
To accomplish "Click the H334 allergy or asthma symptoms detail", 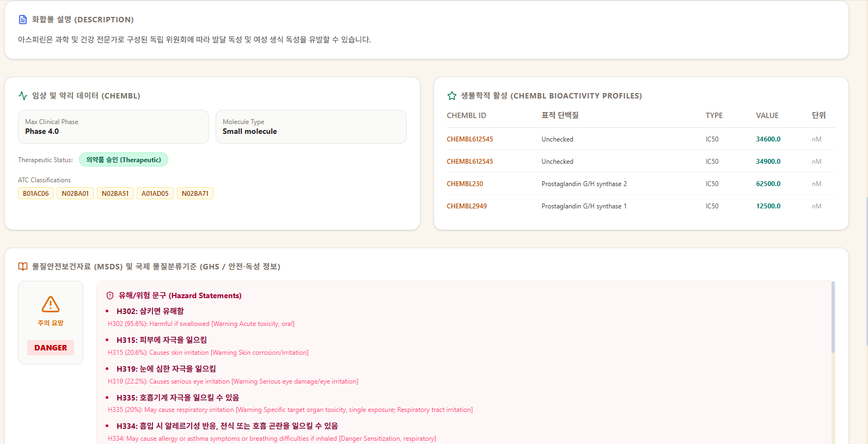I will (x=272, y=439).
